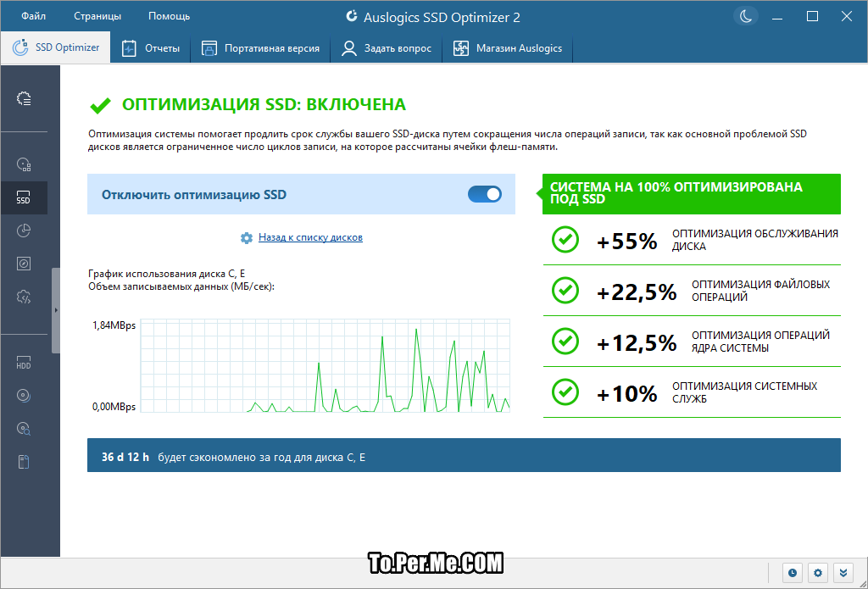Screen dimensions: 868x589
Task: Click the checkmark next to +10%
Action: (x=565, y=392)
